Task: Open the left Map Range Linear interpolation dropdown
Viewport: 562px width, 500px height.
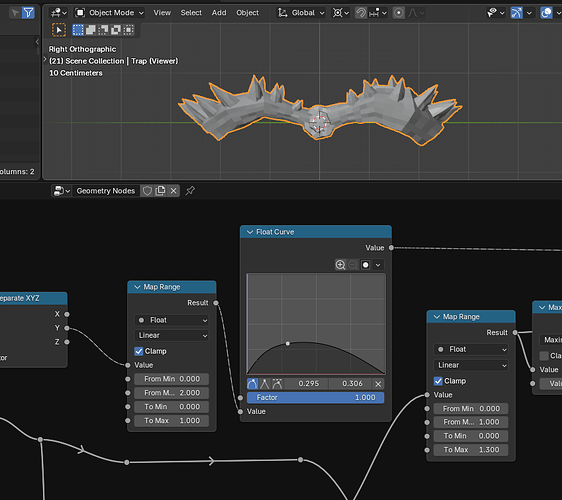Action: (172, 335)
